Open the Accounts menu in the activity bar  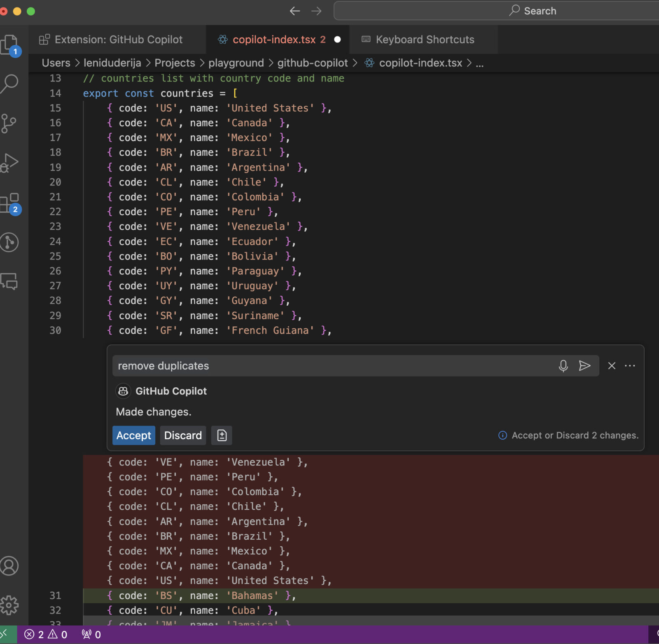tap(9, 566)
